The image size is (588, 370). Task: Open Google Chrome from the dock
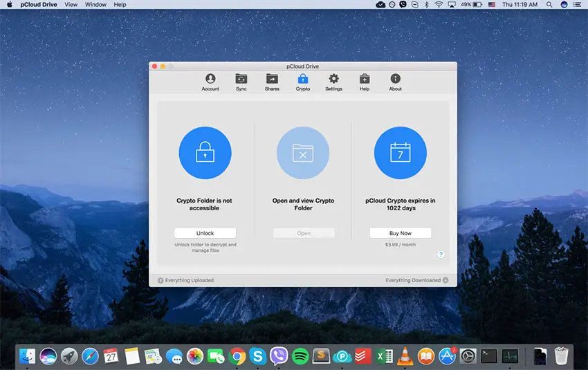pyautogui.click(x=237, y=356)
